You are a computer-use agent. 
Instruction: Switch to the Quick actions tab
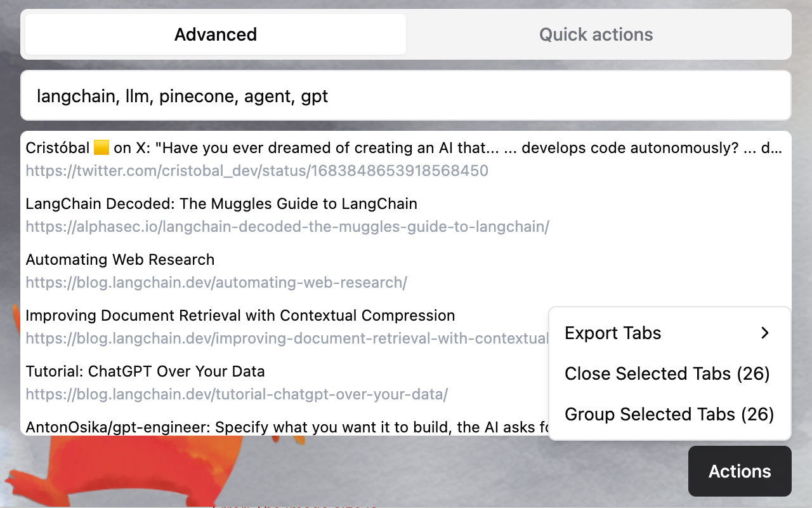tap(596, 34)
